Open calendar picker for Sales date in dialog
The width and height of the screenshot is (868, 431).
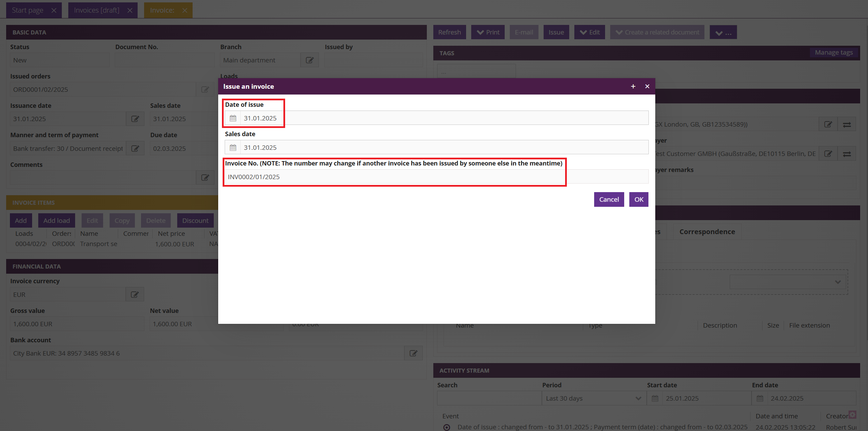tap(233, 147)
